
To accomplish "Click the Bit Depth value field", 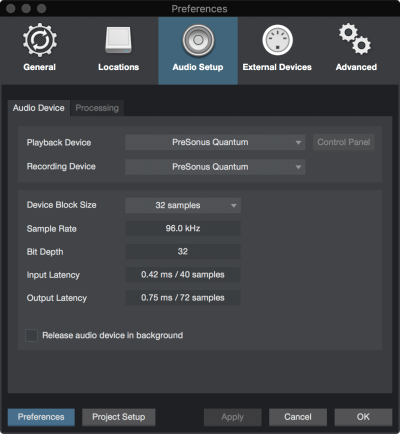I will pos(183,251).
